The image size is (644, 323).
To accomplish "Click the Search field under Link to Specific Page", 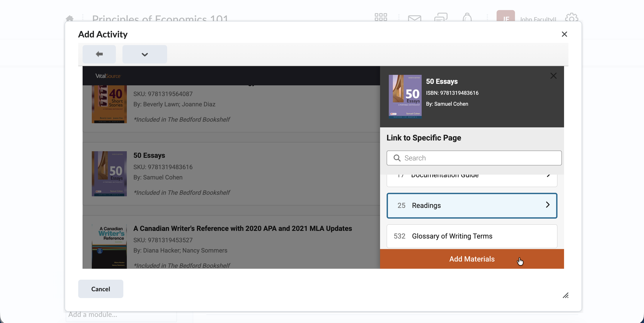I will point(474,158).
